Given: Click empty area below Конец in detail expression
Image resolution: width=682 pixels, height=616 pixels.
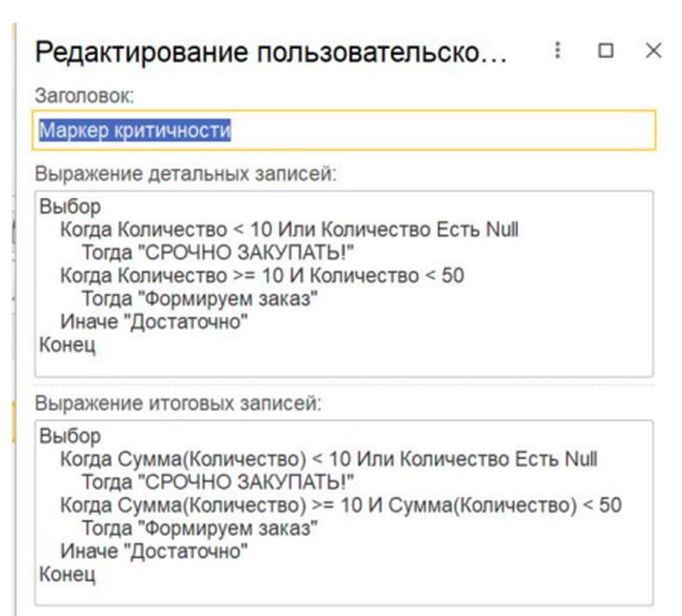Looking at the screenshot, I should tap(346, 363).
